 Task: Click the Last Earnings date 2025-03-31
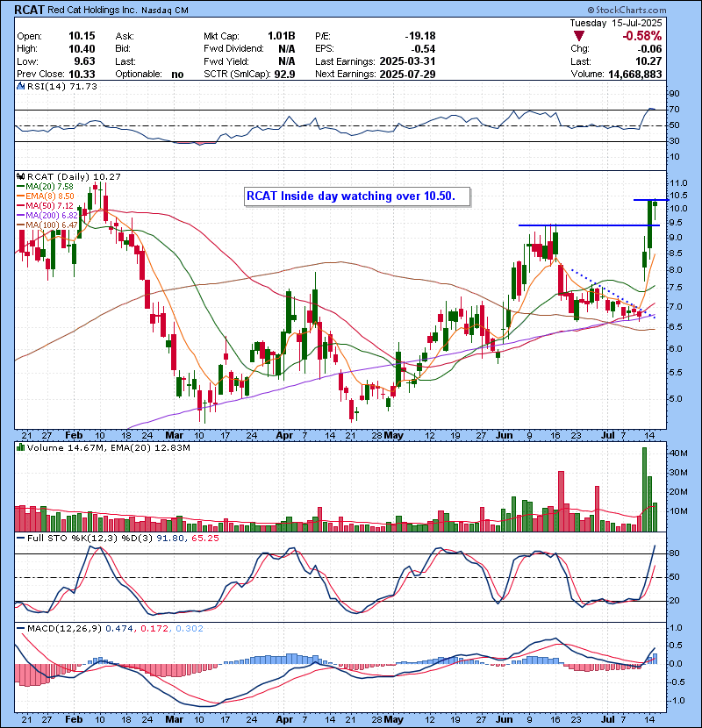(x=407, y=61)
